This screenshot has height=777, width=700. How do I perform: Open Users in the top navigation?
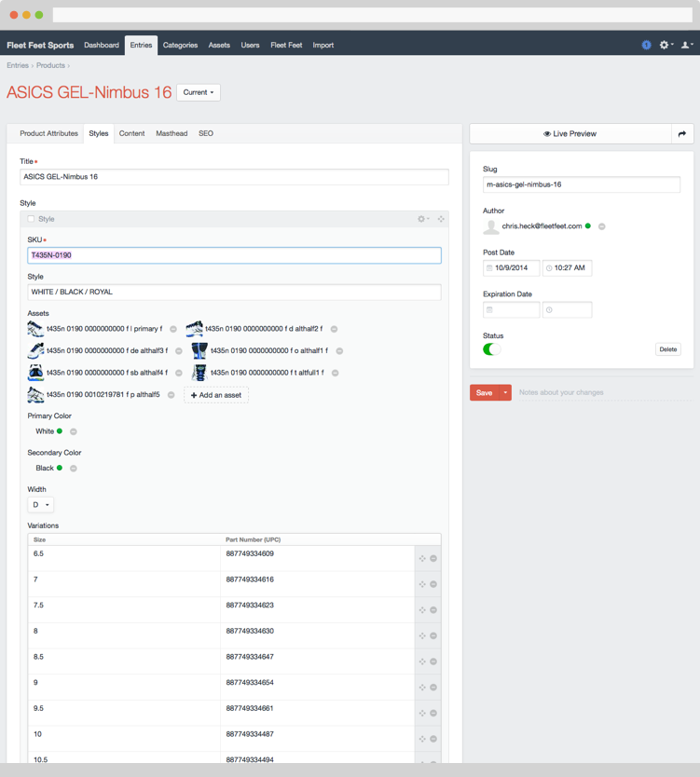click(251, 45)
